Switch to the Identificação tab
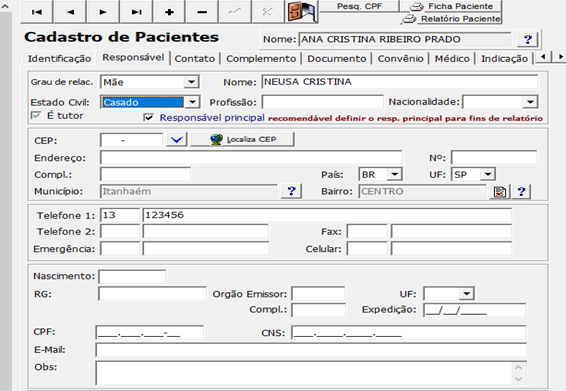The image size is (566, 391). (x=60, y=58)
